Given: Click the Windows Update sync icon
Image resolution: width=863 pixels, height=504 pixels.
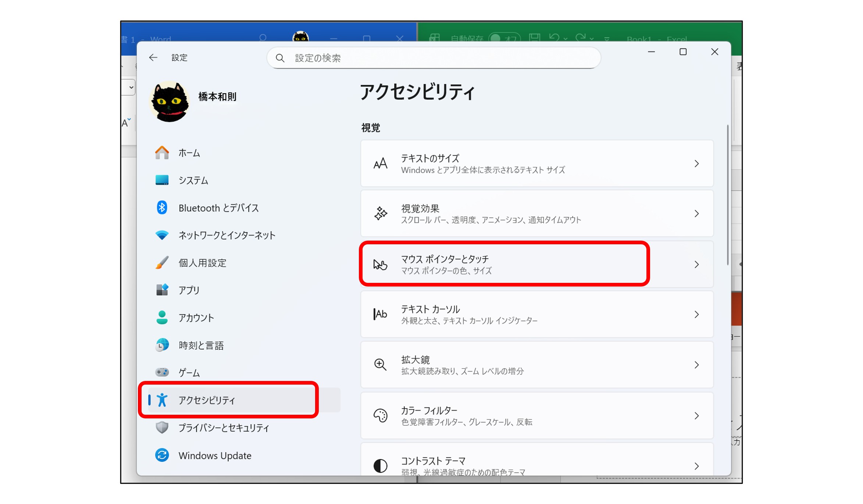Looking at the screenshot, I should coord(162,455).
